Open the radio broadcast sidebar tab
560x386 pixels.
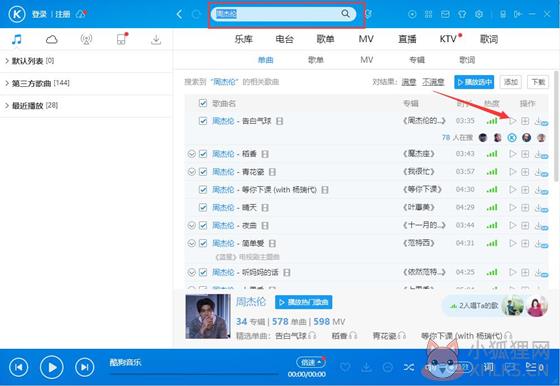86,39
